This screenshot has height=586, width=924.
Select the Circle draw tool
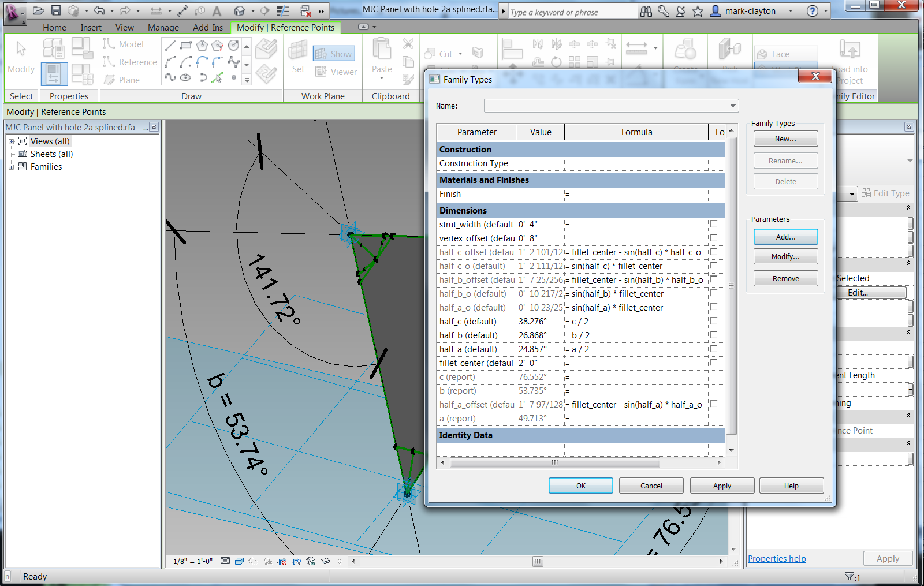pyautogui.click(x=233, y=45)
